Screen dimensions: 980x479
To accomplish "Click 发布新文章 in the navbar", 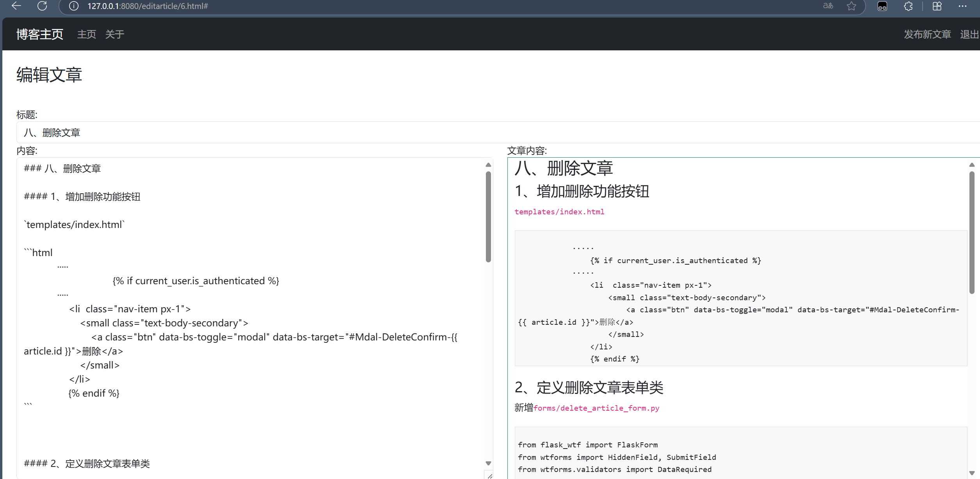I will [927, 34].
